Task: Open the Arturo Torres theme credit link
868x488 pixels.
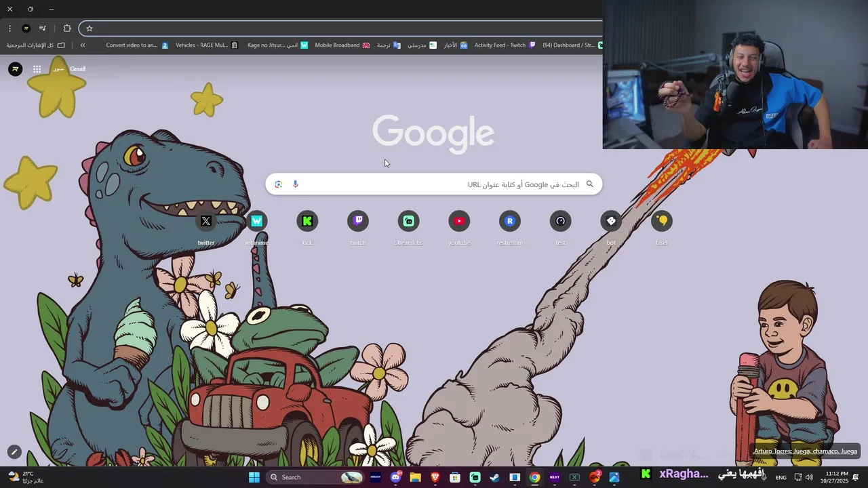Action: pos(806,451)
